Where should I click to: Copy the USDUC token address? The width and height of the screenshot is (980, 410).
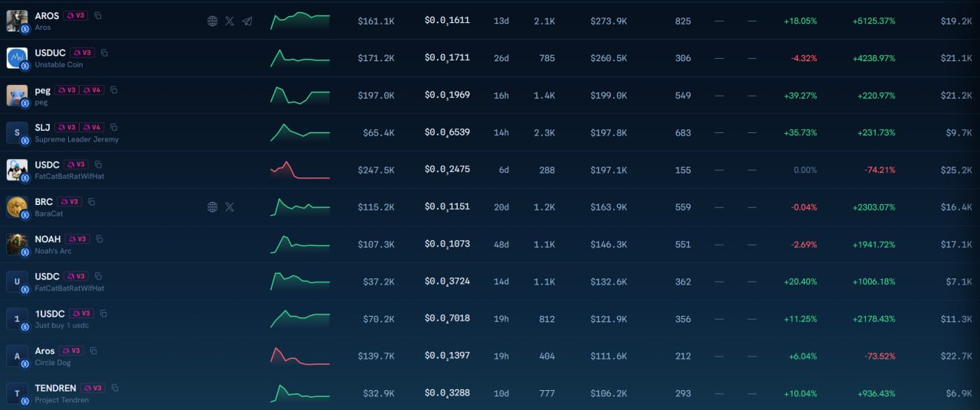(104, 53)
